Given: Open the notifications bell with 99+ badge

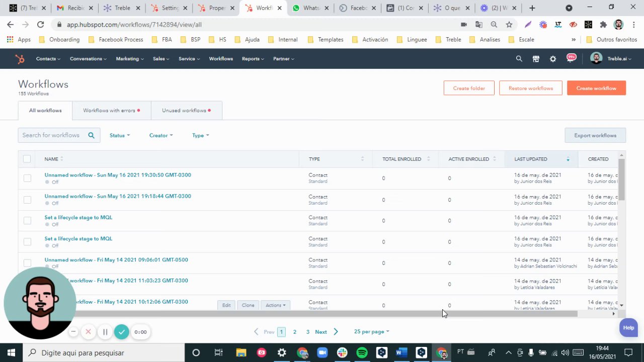Looking at the screenshot, I should [571, 58].
